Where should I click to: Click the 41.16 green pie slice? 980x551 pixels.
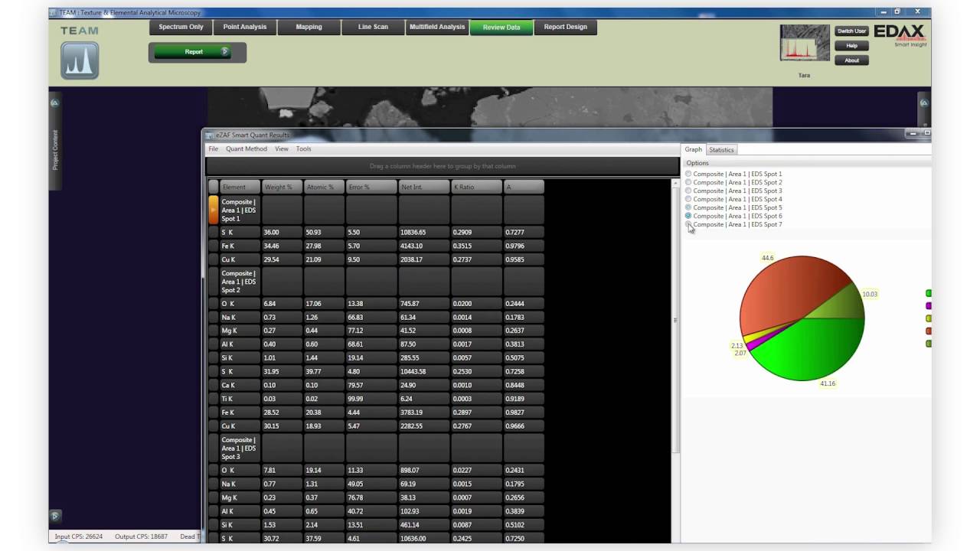point(812,348)
